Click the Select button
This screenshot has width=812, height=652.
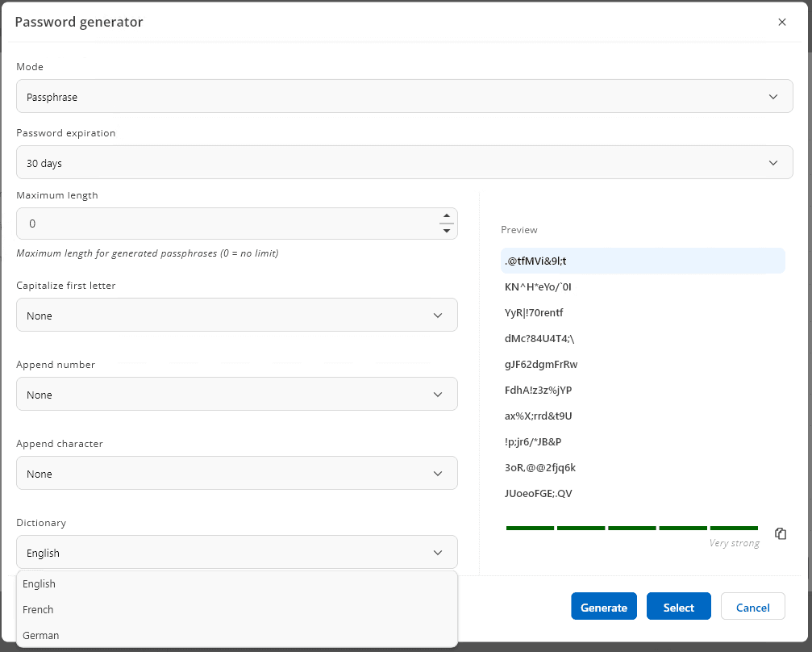[x=678, y=606]
